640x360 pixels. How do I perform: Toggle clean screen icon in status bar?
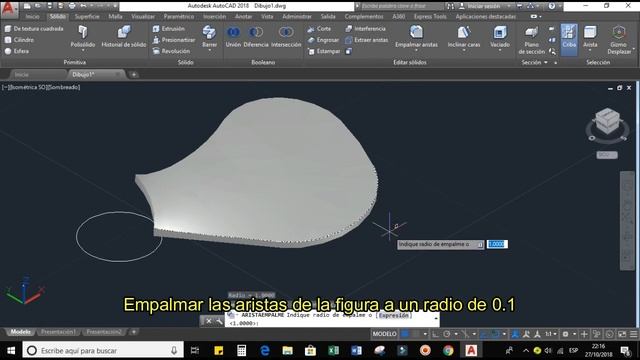click(622, 334)
